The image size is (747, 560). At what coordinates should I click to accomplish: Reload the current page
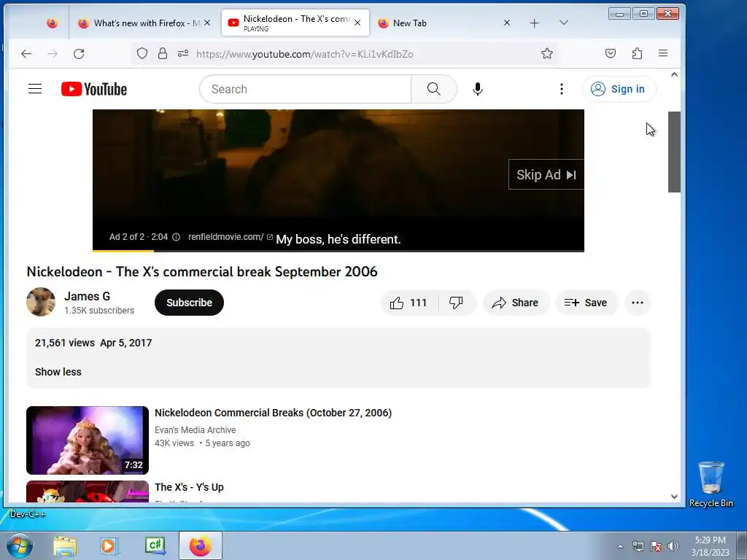[x=79, y=54]
